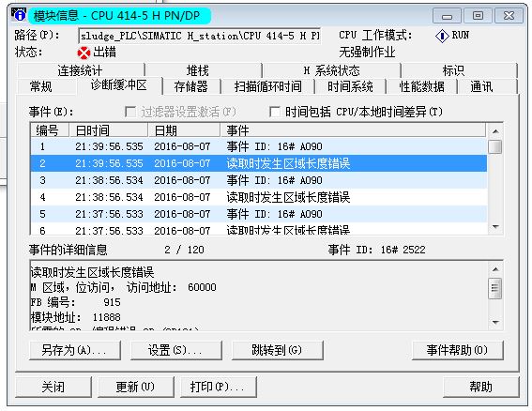Image resolution: width=532 pixels, height=411 pixels.
Task: Click event list scrollbar down arrow
Action: [x=495, y=227]
